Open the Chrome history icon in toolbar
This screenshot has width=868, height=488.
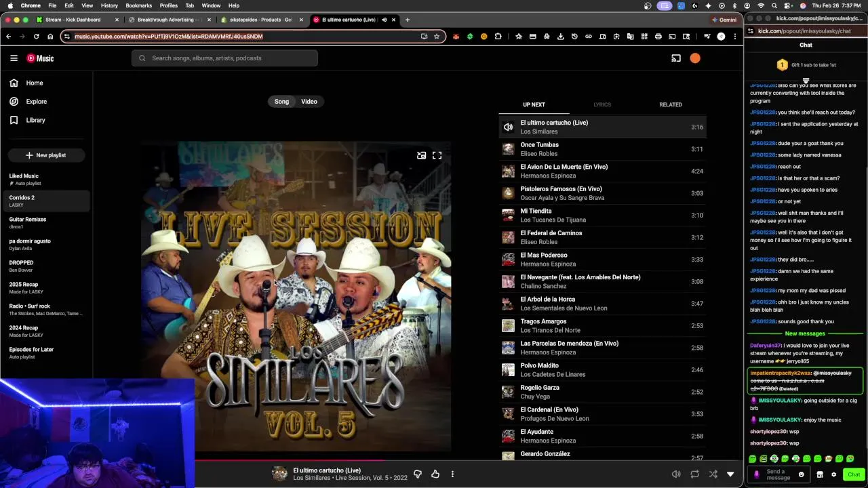pyautogui.click(x=574, y=37)
